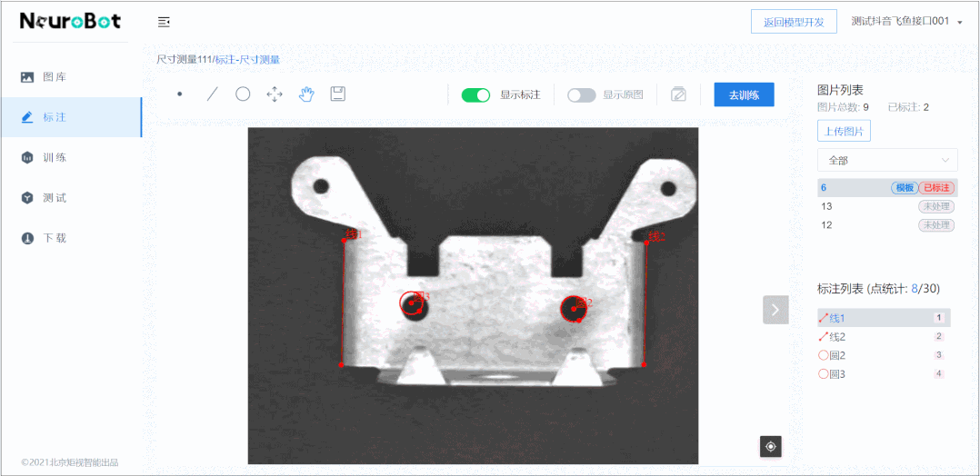Click the save floppy disk icon

337,94
